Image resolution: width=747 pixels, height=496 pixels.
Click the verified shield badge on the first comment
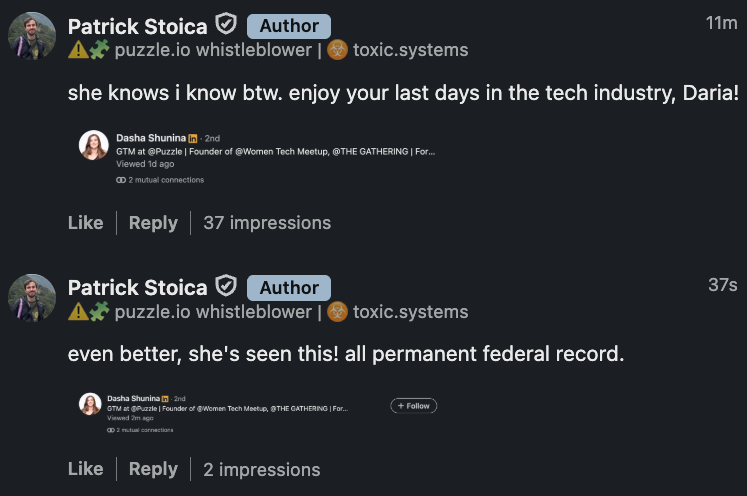pyautogui.click(x=226, y=25)
